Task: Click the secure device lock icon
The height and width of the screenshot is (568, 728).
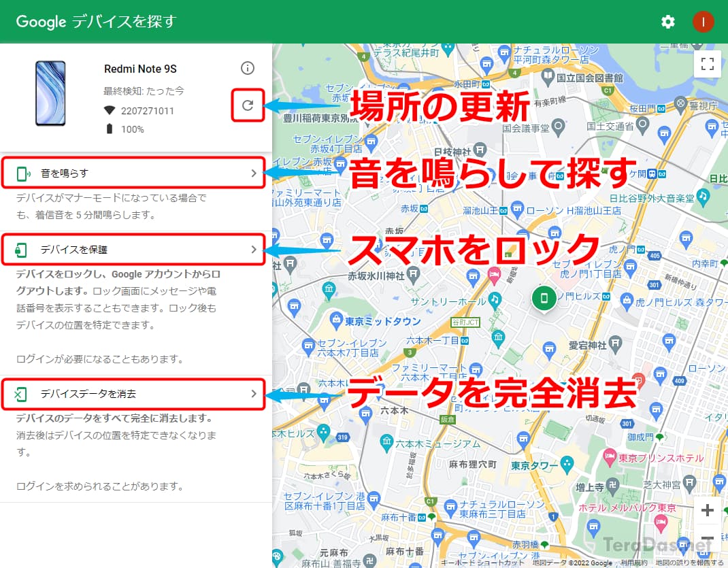Action: click(x=21, y=250)
